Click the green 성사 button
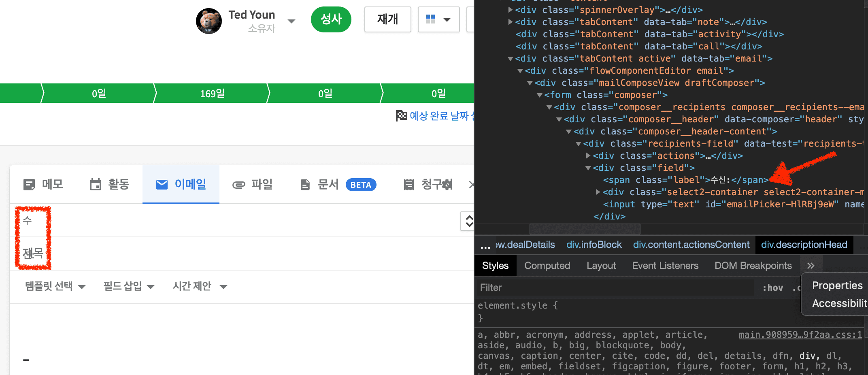Image resolution: width=868 pixels, height=375 pixels. pos(331,19)
